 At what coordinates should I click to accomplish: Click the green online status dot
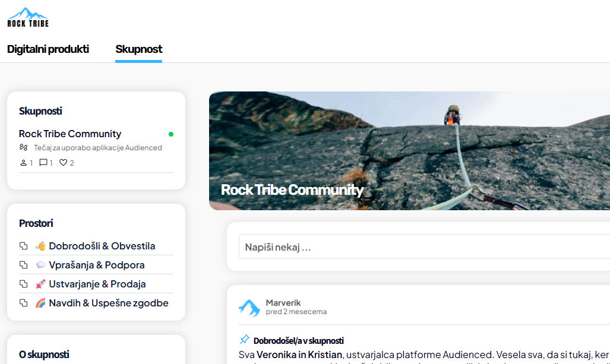point(171,134)
